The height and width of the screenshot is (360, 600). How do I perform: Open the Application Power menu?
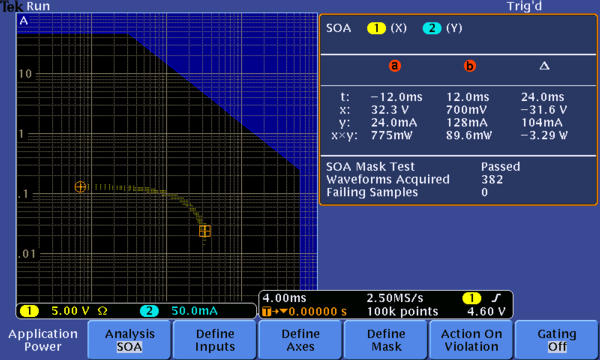(43, 340)
